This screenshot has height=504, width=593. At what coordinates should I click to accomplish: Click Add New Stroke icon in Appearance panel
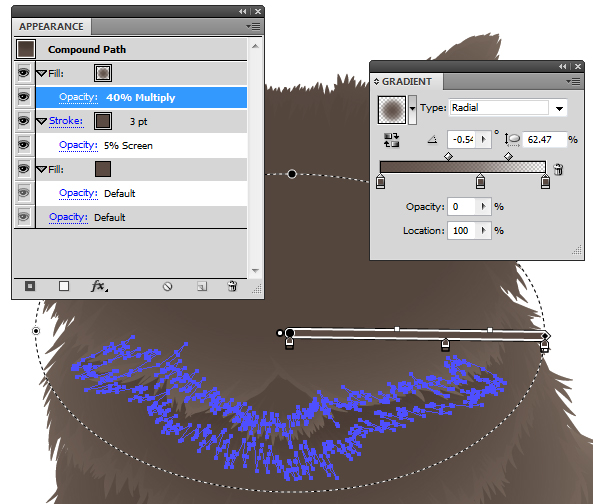tap(30, 286)
